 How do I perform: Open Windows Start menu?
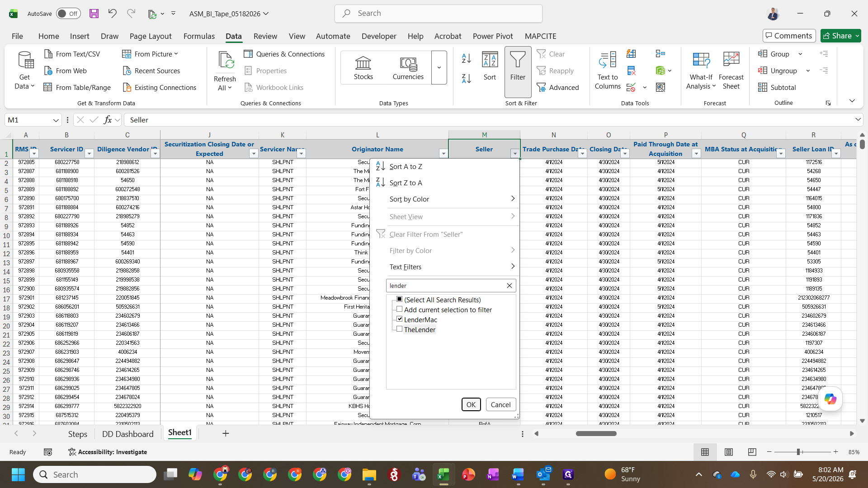(x=18, y=474)
